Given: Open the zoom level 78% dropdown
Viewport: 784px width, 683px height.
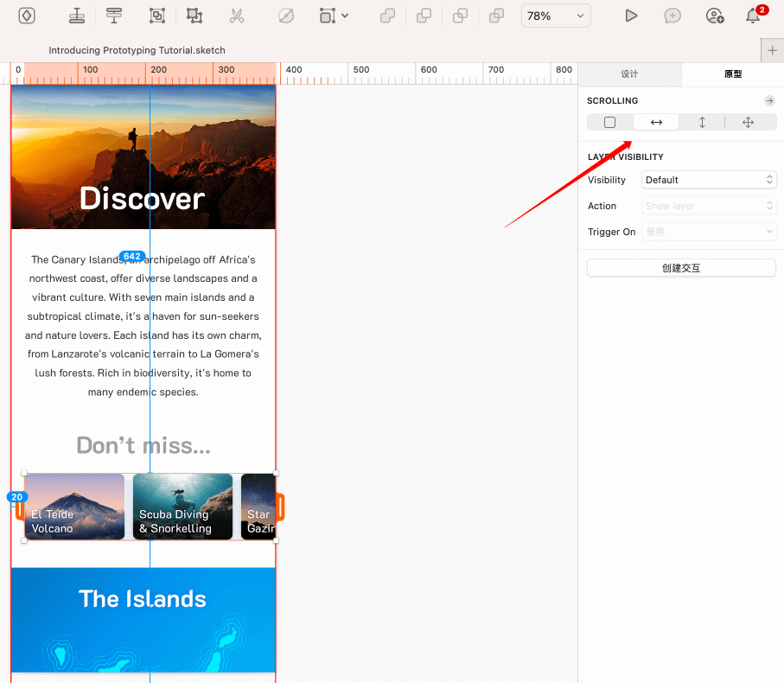Looking at the screenshot, I should tap(556, 16).
